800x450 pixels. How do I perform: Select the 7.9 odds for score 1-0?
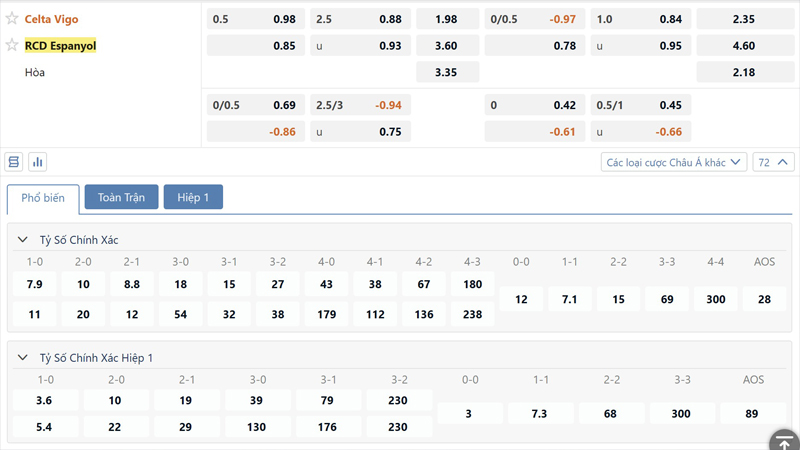(x=34, y=285)
